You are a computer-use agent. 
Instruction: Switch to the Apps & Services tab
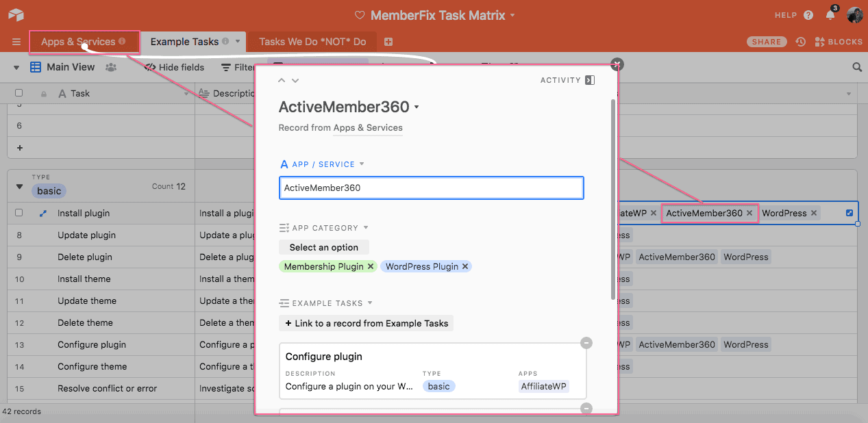[x=78, y=42]
